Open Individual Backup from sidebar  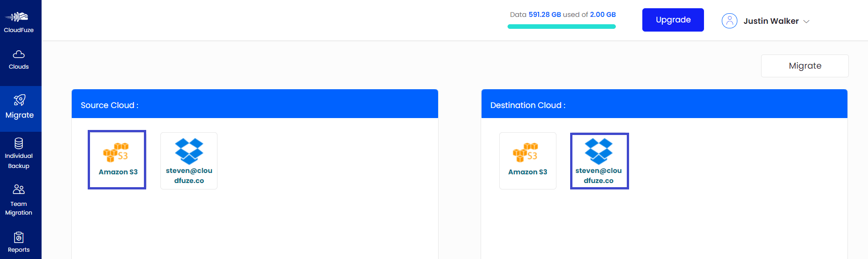pos(19,154)
